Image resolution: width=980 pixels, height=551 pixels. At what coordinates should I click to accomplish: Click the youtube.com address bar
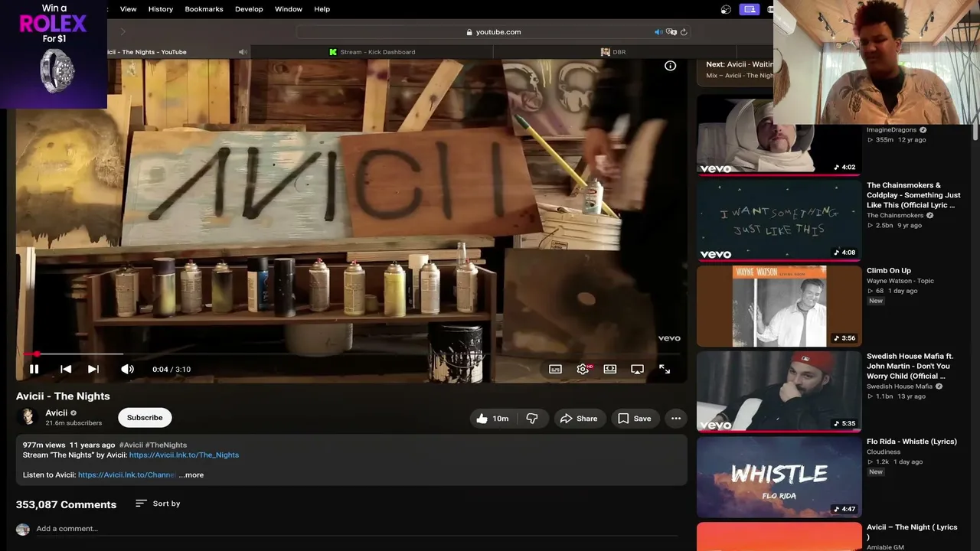494,32
